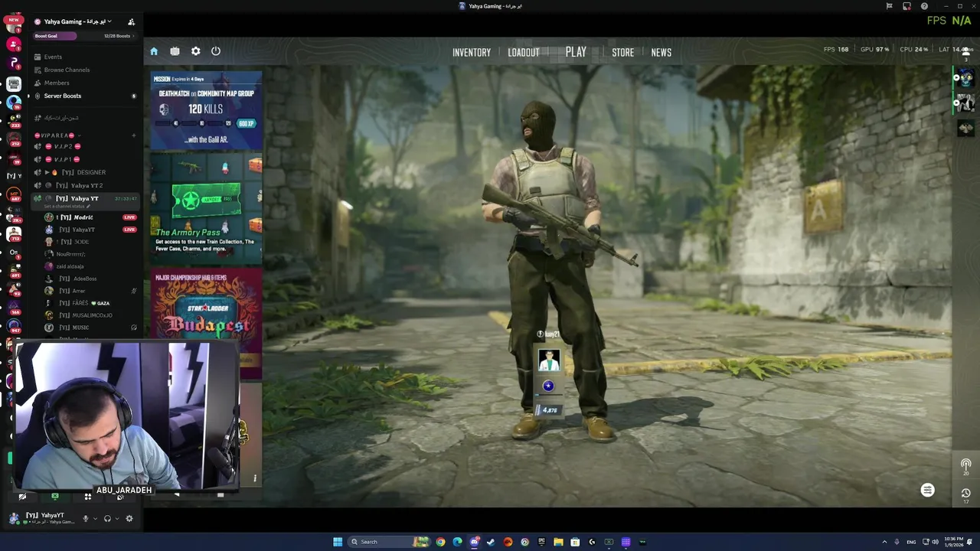Open soundboard button in voice panel
Screen dimensions: 980x551
(119, 497)
